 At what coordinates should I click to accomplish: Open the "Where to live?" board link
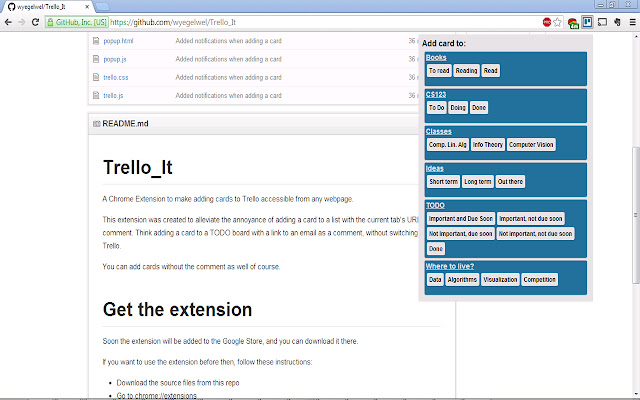click(x=450, y=266)
